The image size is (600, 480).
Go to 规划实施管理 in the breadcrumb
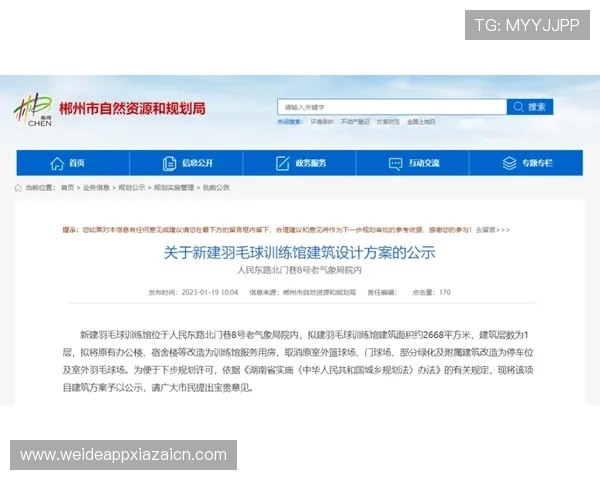pos(174,188)
